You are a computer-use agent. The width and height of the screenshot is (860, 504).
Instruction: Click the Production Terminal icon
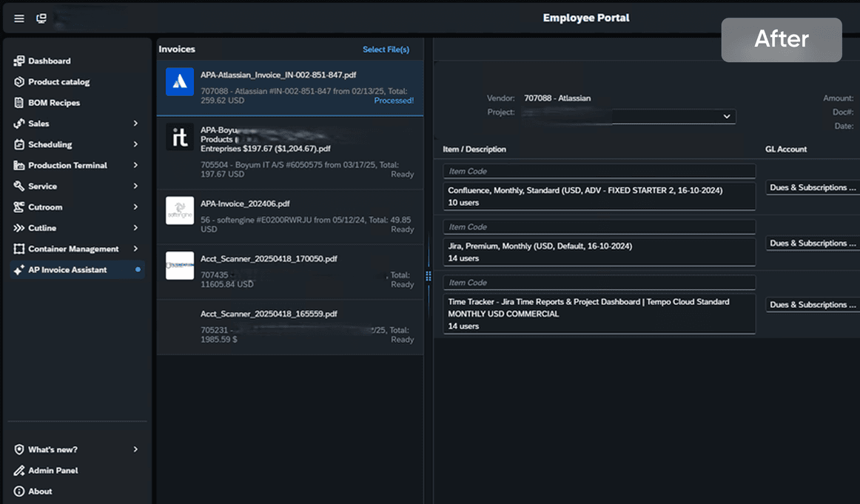[x=19, y=165]
